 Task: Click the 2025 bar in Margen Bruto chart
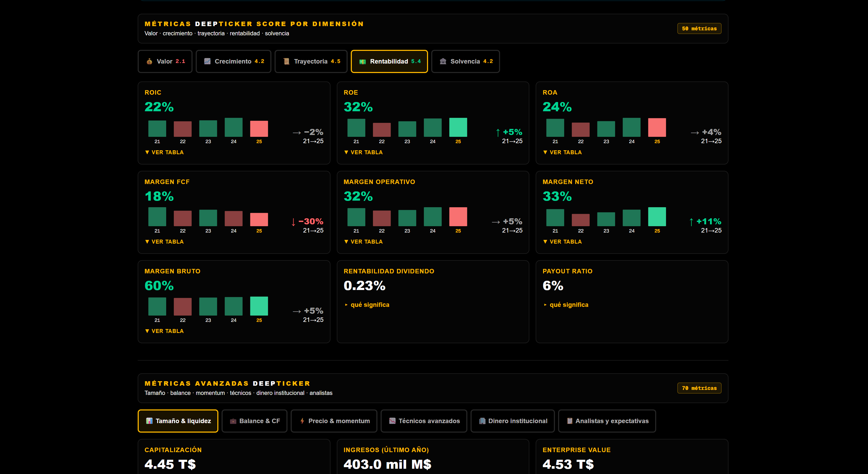259,306
